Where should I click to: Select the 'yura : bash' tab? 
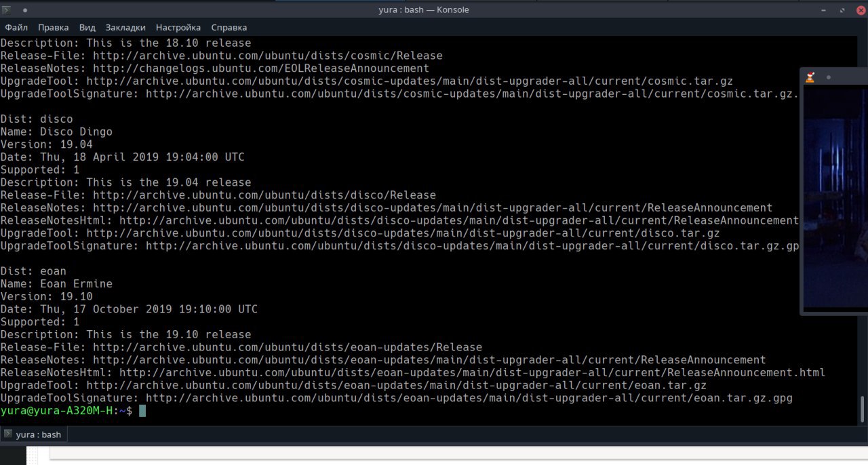(x=34, y=434)
